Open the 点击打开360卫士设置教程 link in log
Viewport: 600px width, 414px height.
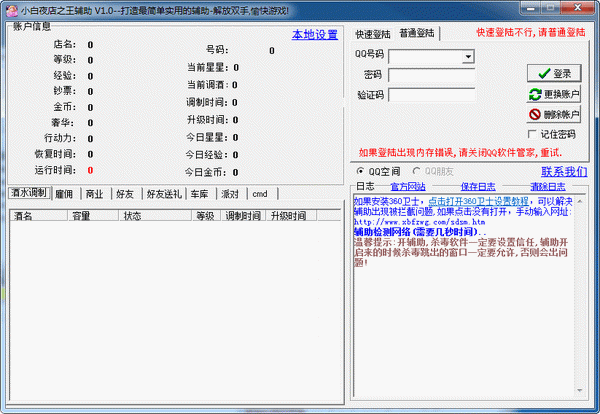click(478, 201)
